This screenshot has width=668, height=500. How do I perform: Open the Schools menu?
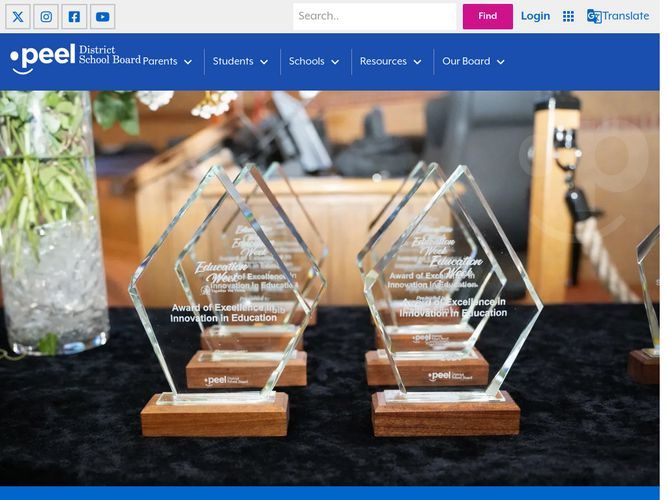[x=307, y=61]
